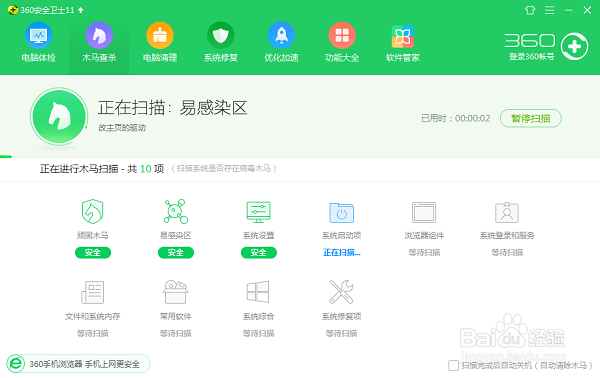
Task: Click the 360 browser e icon at bottom
Action: pos(16,363)
